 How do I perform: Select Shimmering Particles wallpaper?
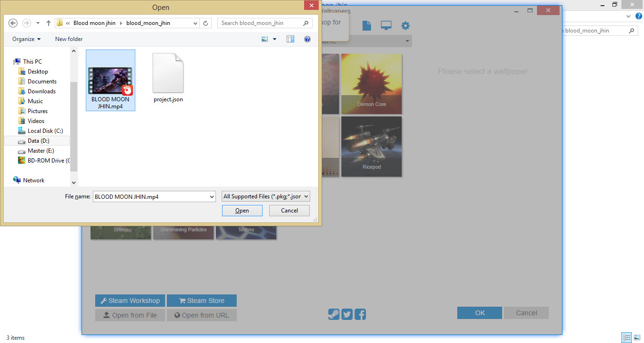tap(183, 233)
